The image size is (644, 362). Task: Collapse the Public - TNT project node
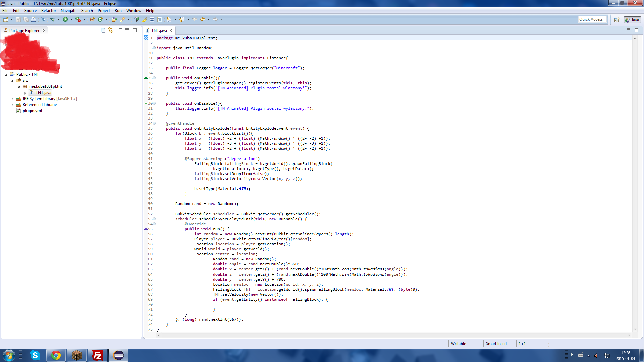coord(6,74)
